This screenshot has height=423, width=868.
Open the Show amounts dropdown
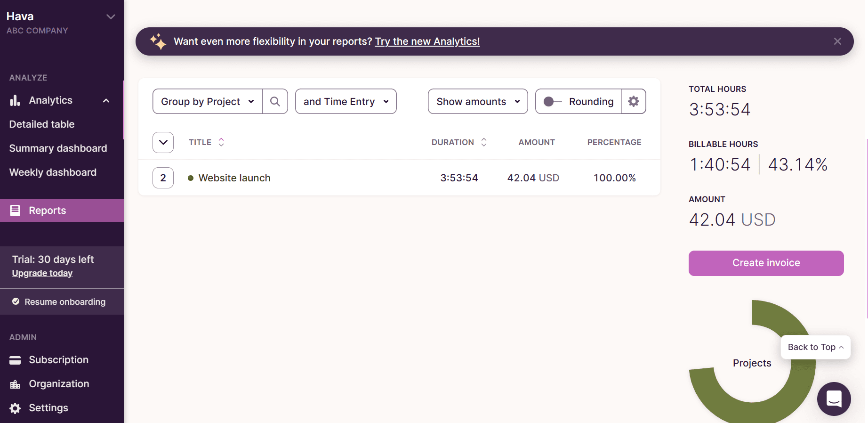(477, 101)
